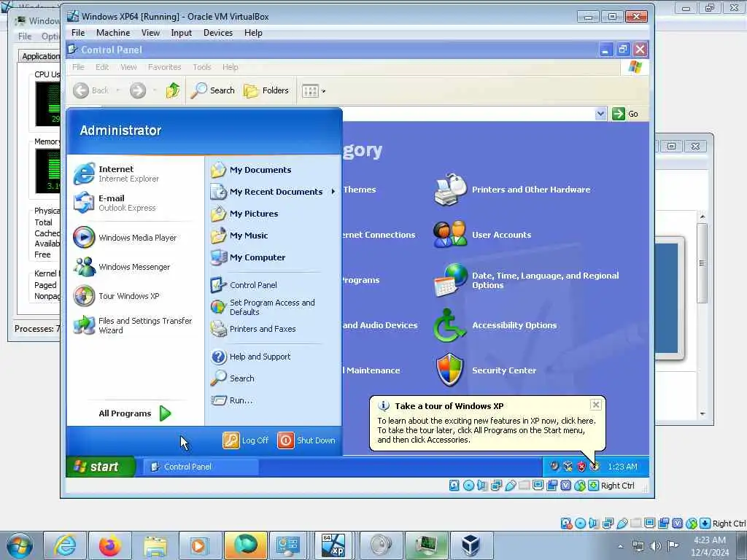747x560 pixels.
Task: Toggle Folders pane in Control Panel toolbar
Action: click(266, 90)
